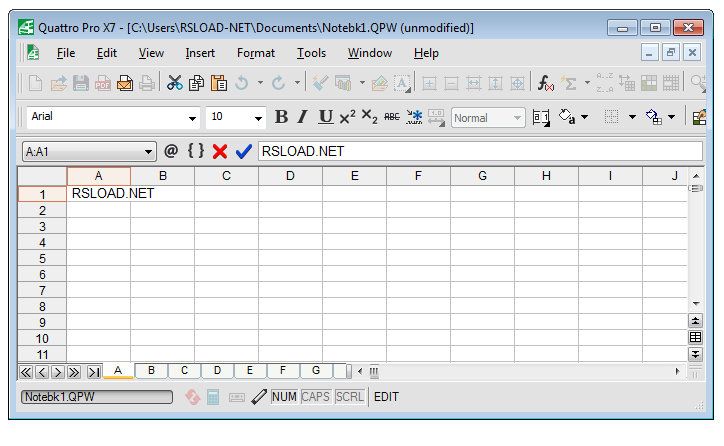Image resolution: width=724 pixels, height=446 pixels.
Task: Open the Format menu
Action: click(256, 54)
